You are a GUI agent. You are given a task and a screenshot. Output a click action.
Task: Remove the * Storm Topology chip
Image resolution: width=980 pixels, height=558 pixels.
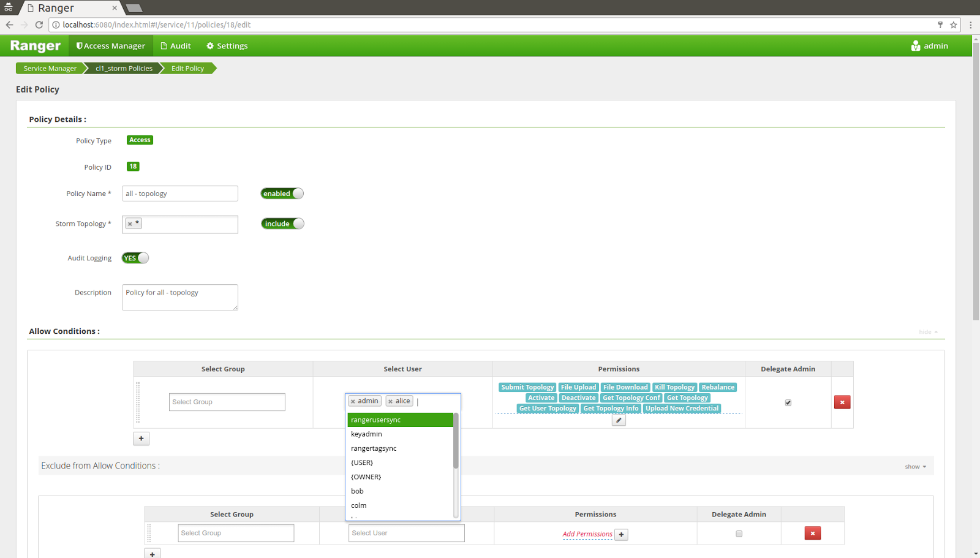click(x=129, y=223)
